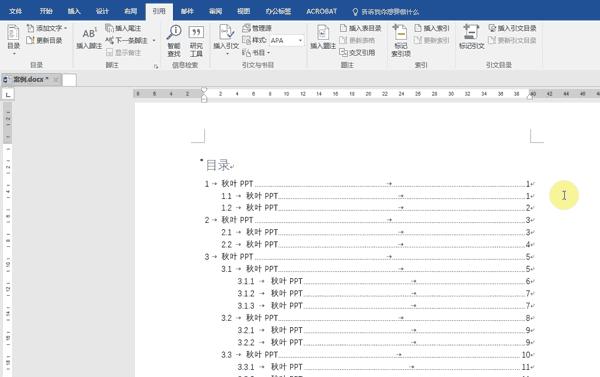Switch to the 插入 Insert tab

pyautogui.click(x=74, y=11)
